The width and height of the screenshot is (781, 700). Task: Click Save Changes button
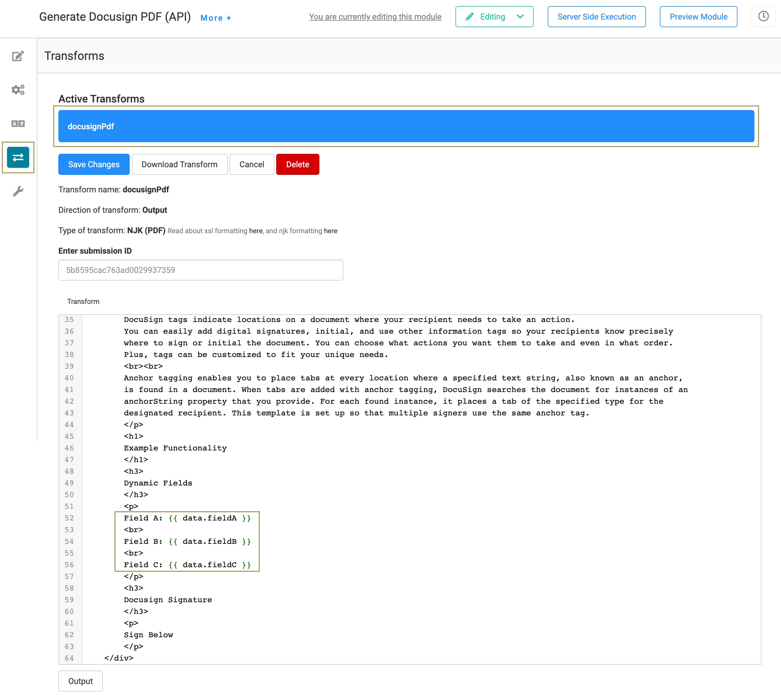(x=94, y=164)
